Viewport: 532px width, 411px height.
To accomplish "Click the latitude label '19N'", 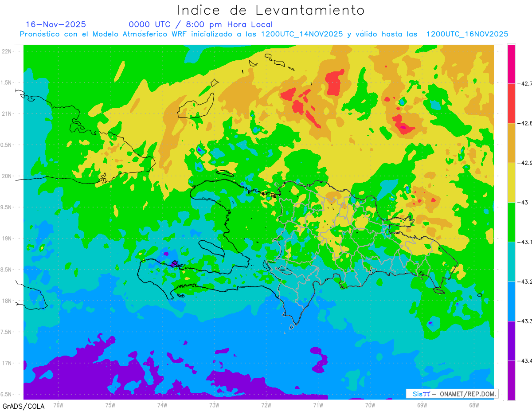I will coord(8,239).
